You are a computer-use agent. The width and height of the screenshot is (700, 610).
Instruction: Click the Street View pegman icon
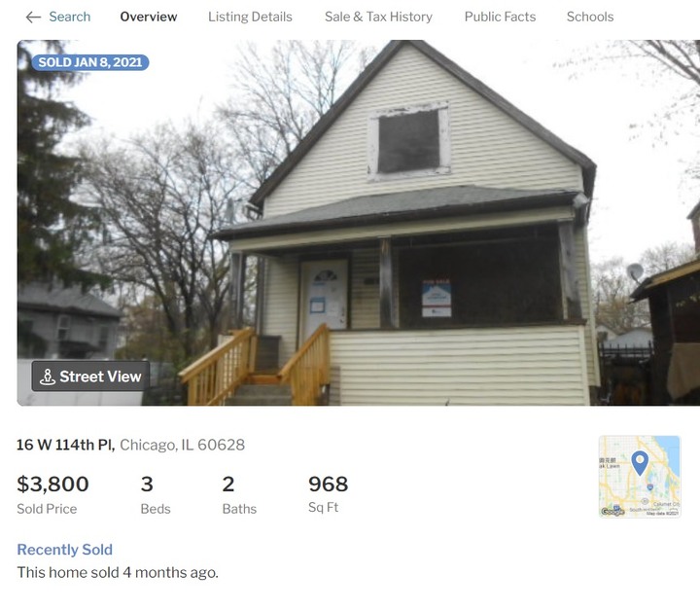point(48,377)
